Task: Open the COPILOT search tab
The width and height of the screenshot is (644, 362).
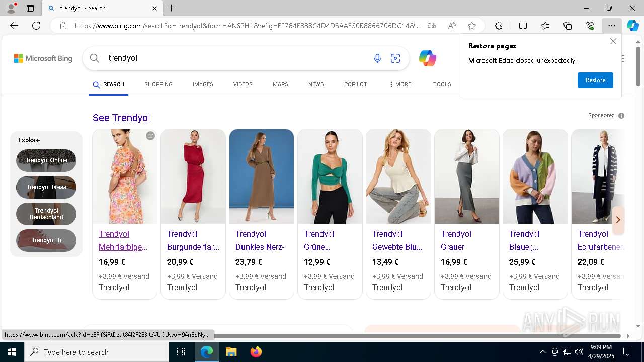Action: pos(356,84)
